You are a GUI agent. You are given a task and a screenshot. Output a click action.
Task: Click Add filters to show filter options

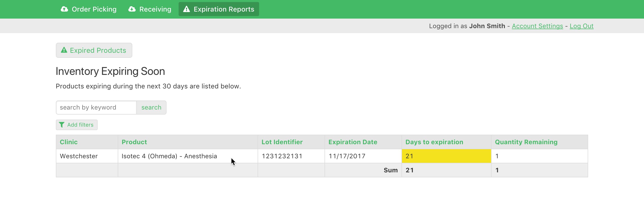pos(76,125)
